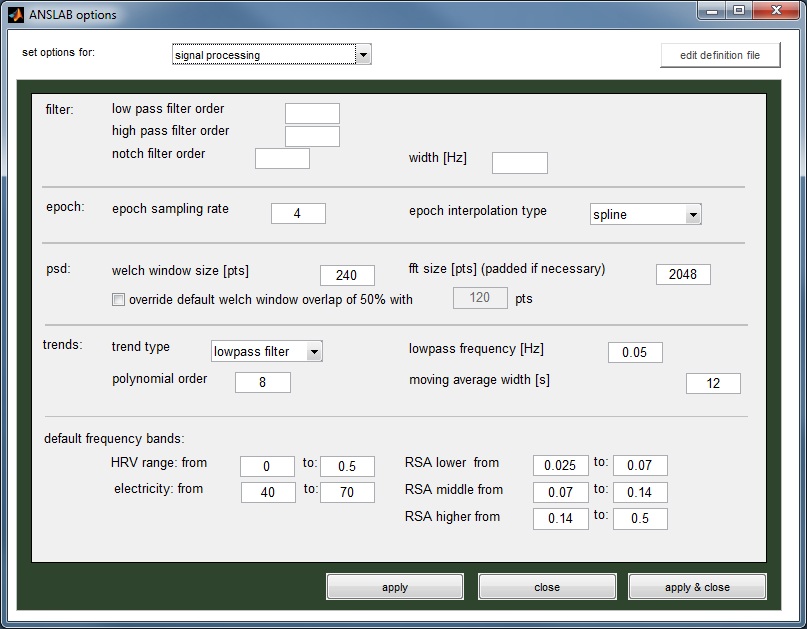Click the welch overlap pts field
807x629 pixels.
pos(480,298)
